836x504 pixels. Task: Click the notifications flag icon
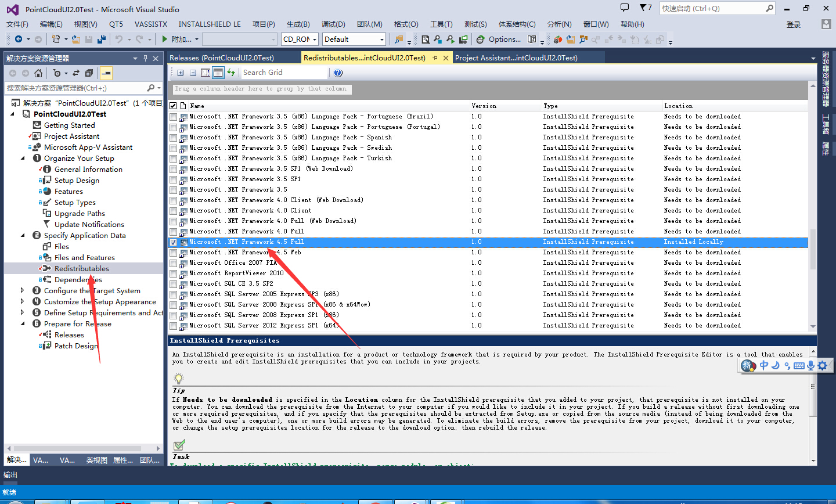pos(646,8)
